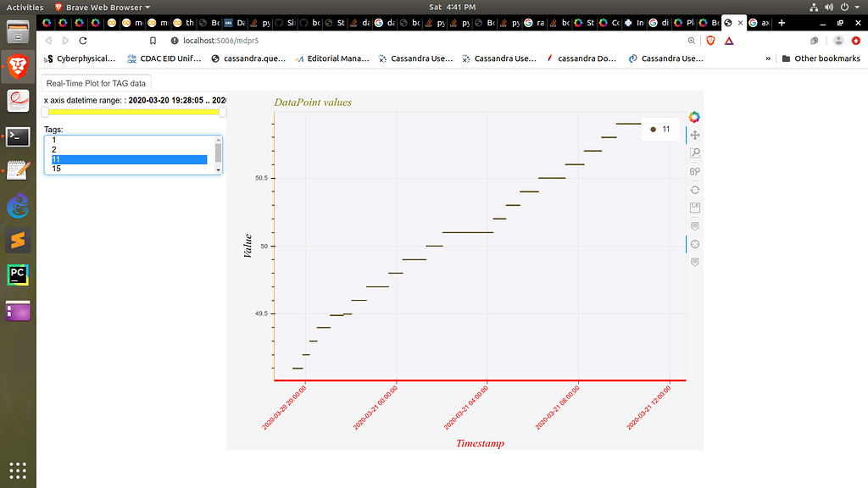Select the Wheel Zoom tool
The width and height of the screenshot is (868, 488).
click(x=695, y=171)
